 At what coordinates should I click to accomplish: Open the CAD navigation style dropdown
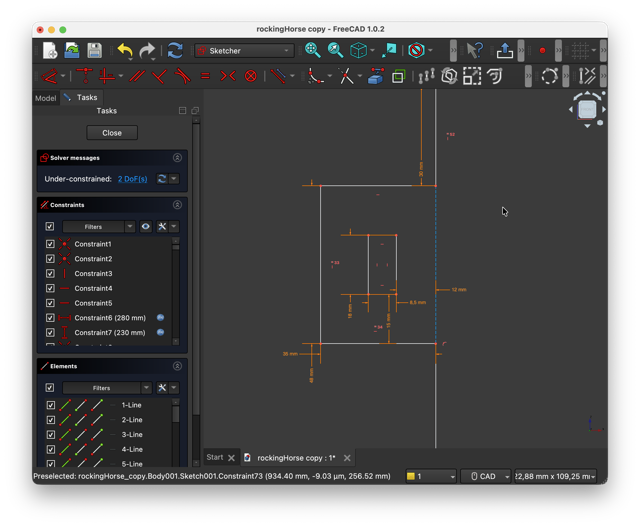(x=484, y=477)
